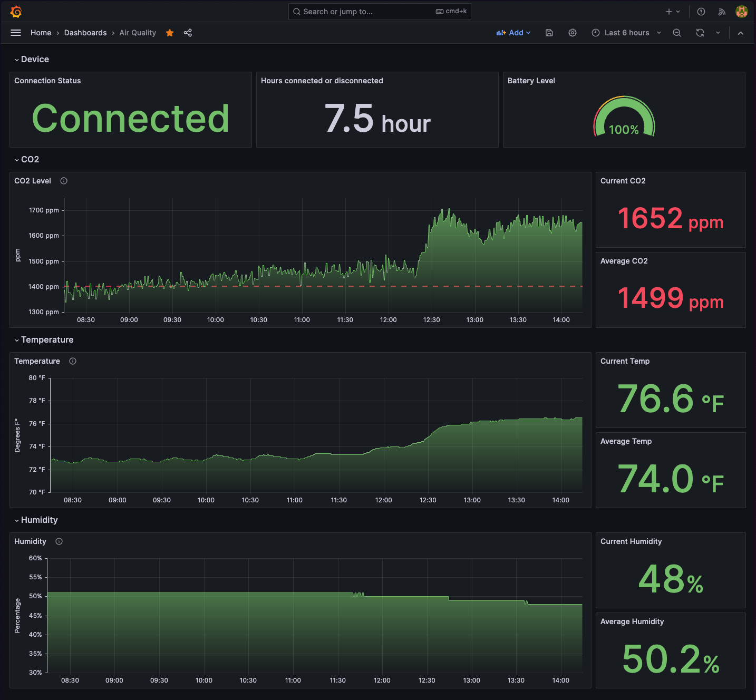The width and height of the screenshot is (756, 700).
Task: Zoom out the time range
Action: 677,33
